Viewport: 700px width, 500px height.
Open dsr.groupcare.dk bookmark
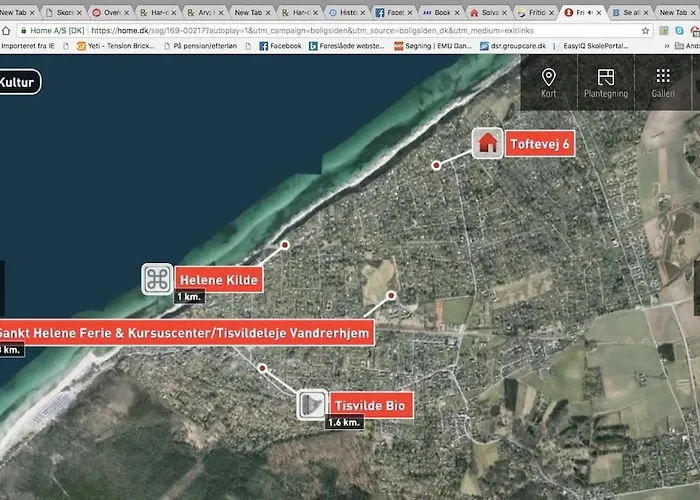point(513,46)
